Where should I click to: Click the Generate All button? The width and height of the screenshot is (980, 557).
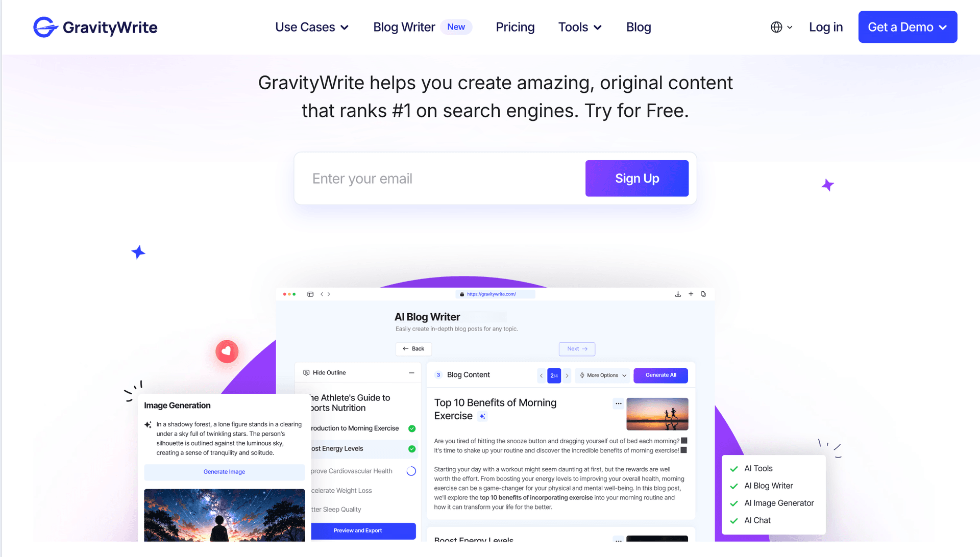661,374
